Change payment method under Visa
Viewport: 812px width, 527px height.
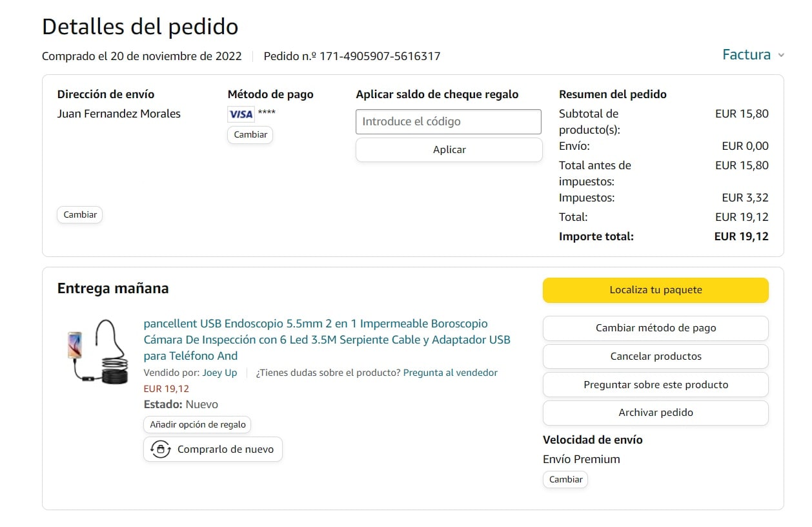(250, 135)
